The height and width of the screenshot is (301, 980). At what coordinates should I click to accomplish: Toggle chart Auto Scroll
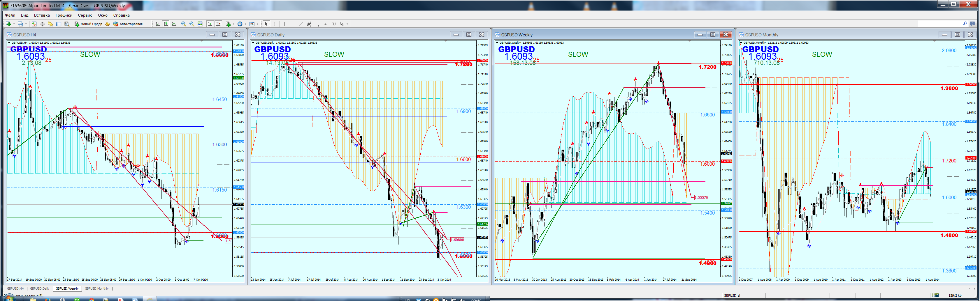(x=210, y=24)
